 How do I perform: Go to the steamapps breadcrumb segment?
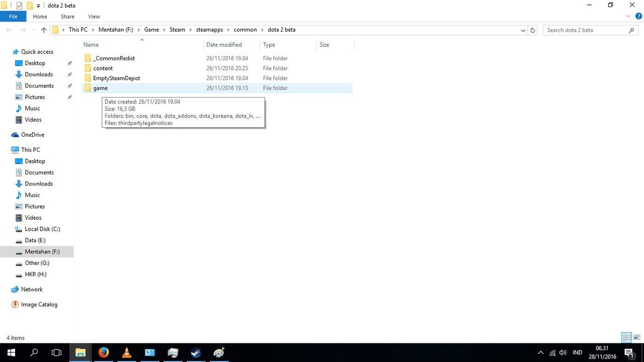point(209,30)
